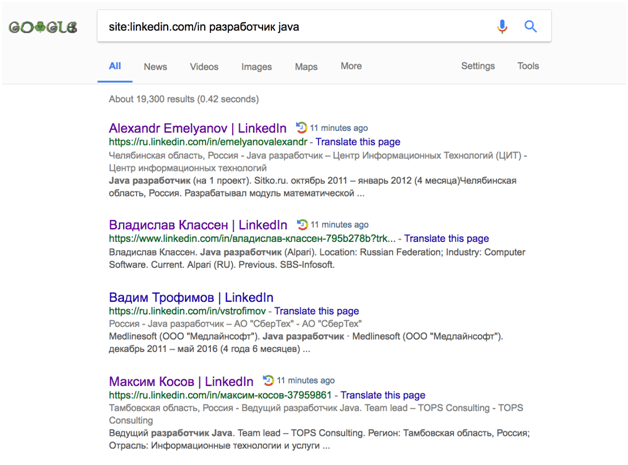Switch to the News tab
Image resolution: width=628 pixels, height=465 pixels.
pyautogui.click(x=155, y=66)
